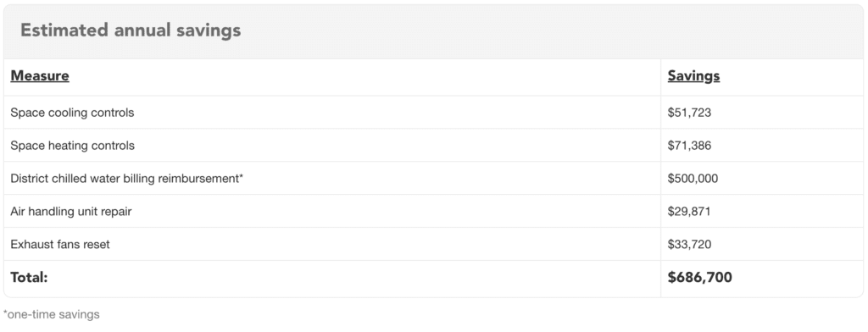This screenshot has width=868, height=332.
Task: Select the Exhaust fans reset row
Action: 433,244
